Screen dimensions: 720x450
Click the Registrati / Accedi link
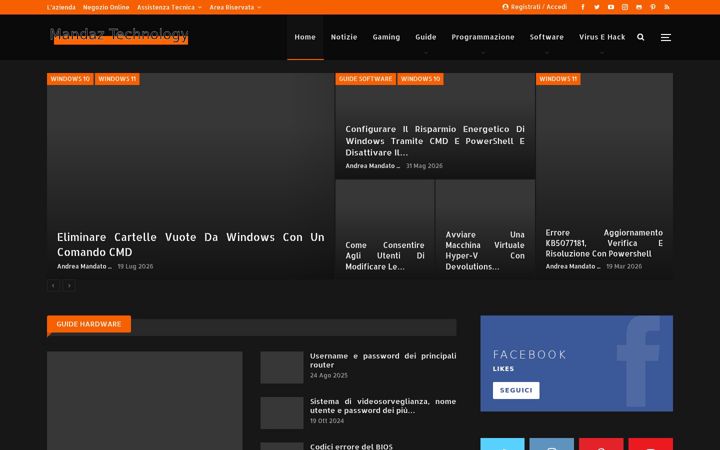539,7
